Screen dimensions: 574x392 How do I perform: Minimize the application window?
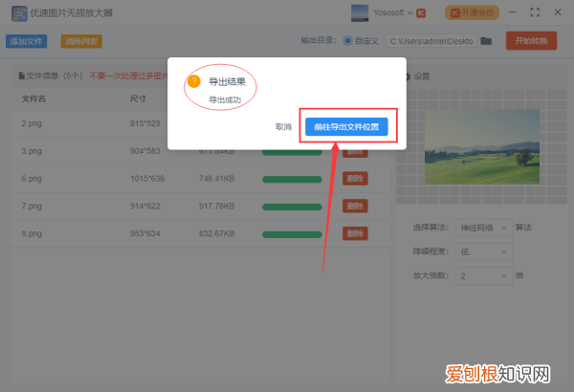click(x=512, y=12)
